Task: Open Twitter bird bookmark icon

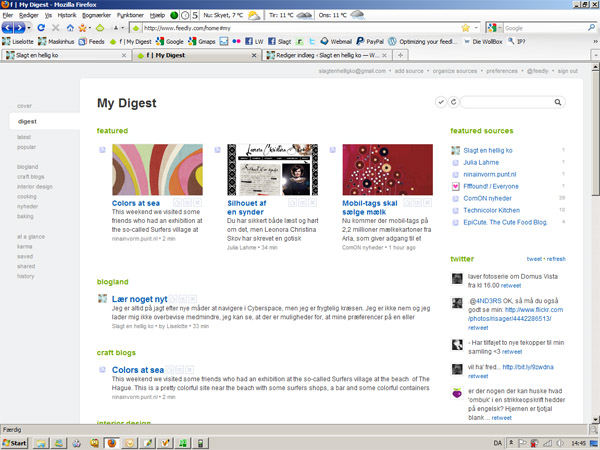Action: tap(312, 41)
